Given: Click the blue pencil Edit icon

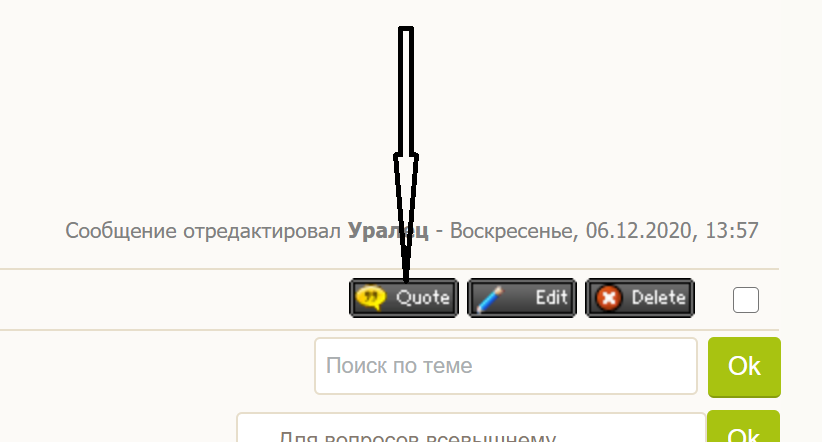Looking at the screenshot, I should click(x=489, y=299).
